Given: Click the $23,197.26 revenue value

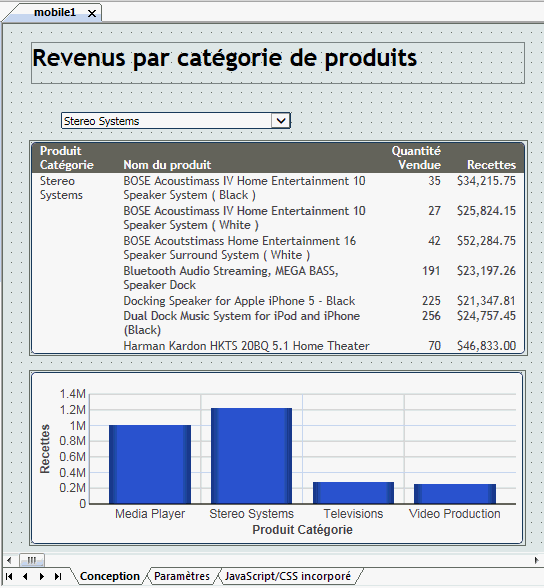Looking at the screenshot, I should 486,271.
